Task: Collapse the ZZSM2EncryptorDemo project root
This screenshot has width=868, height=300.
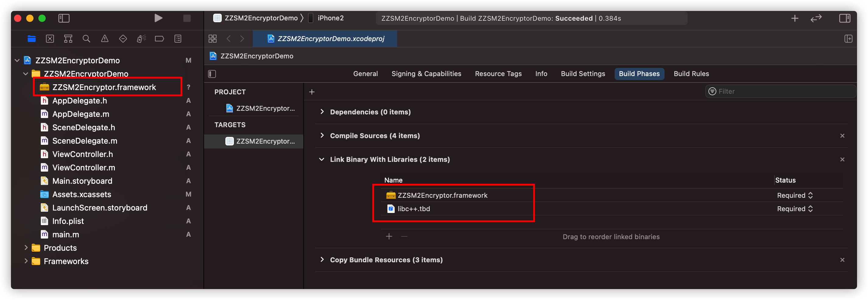Action: pyautogui.click(x=17, y=60)
